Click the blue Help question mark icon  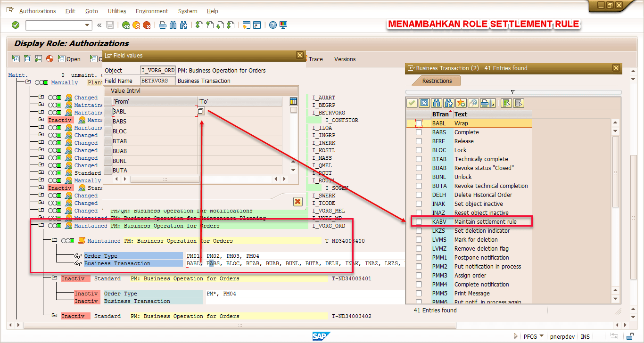point(272,25)
